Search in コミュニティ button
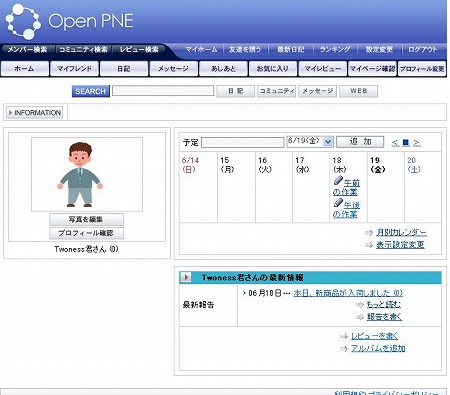This screenshot has width=450, height=395. pos(276,91)
